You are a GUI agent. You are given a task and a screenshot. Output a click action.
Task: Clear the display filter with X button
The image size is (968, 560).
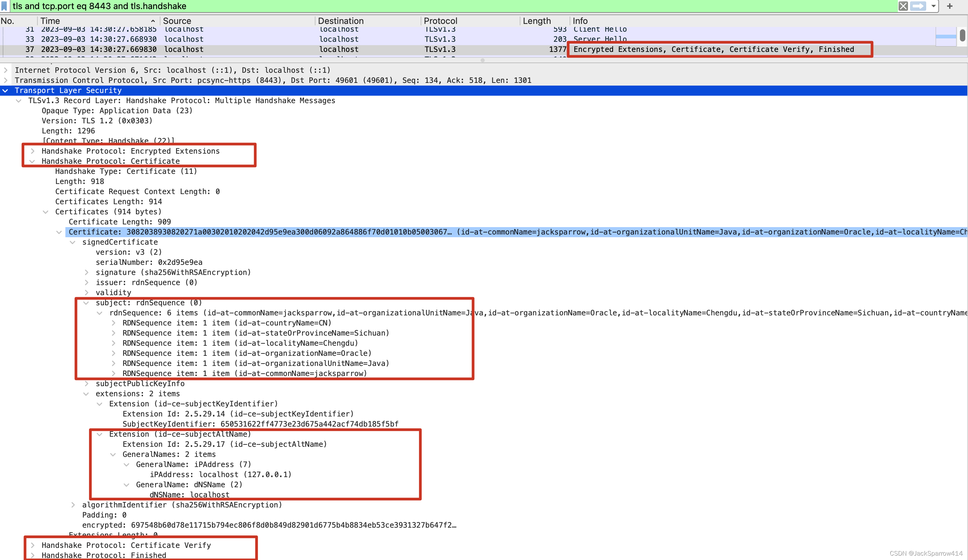[x=903, y=6]
